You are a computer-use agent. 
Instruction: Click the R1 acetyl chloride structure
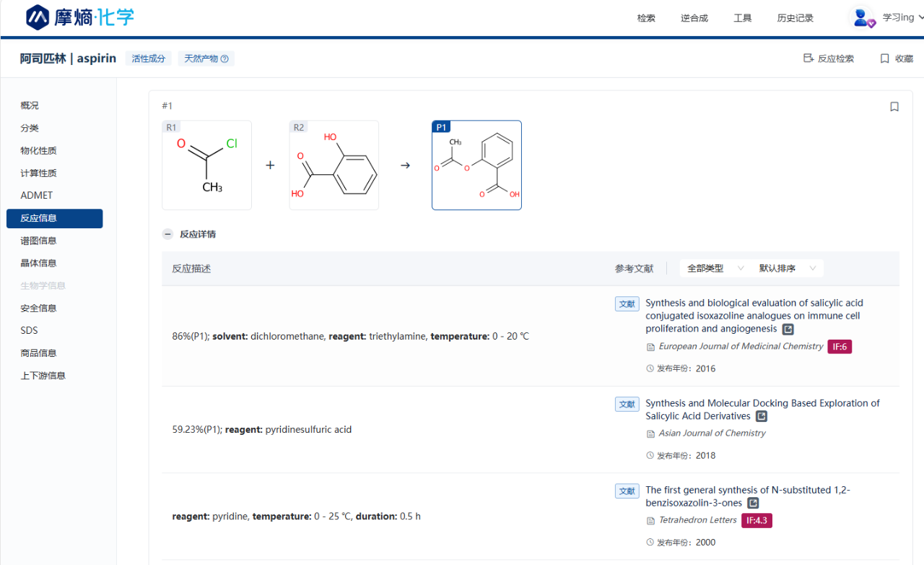tap(206, 165)
